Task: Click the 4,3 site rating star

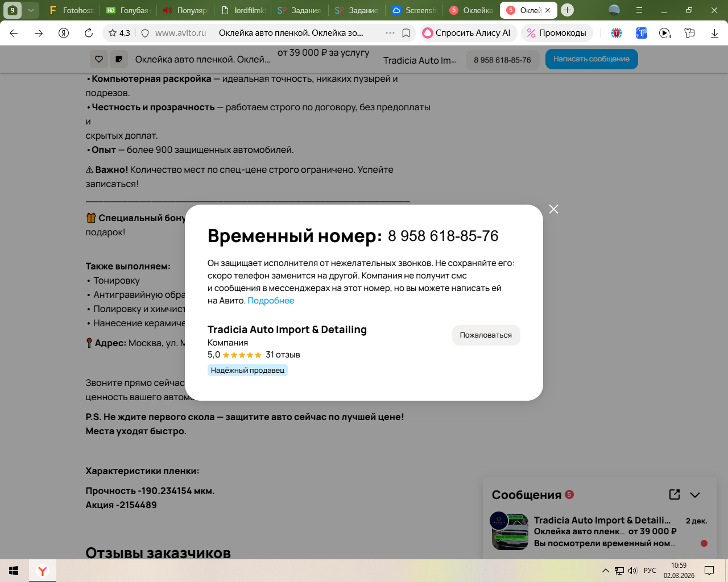Action: pos(119,33)
